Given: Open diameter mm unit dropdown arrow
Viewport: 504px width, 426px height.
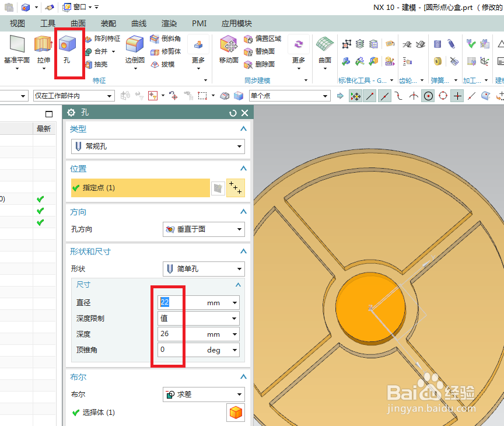Looking at the screenshot, I should 235,302.
